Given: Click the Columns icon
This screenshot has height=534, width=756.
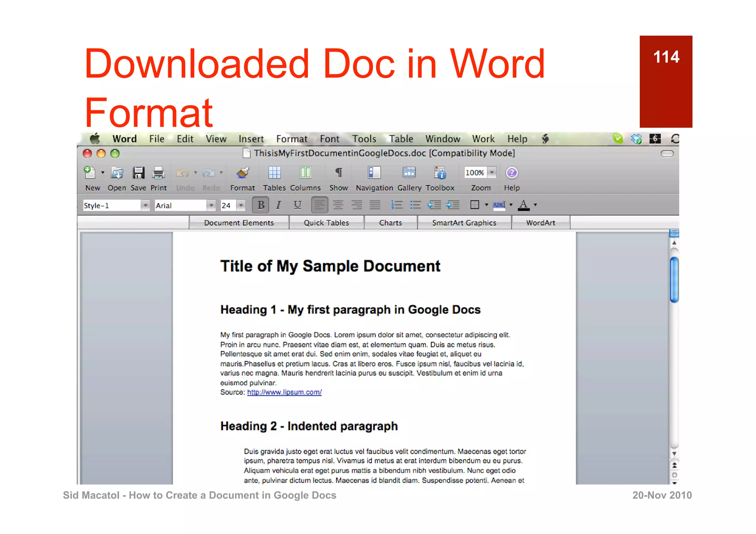Looking at the screenshot, I should coord(305,173).
